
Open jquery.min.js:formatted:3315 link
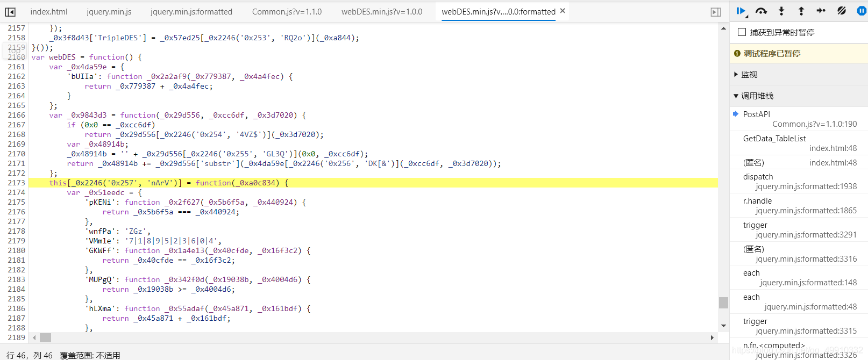point(806,331)
